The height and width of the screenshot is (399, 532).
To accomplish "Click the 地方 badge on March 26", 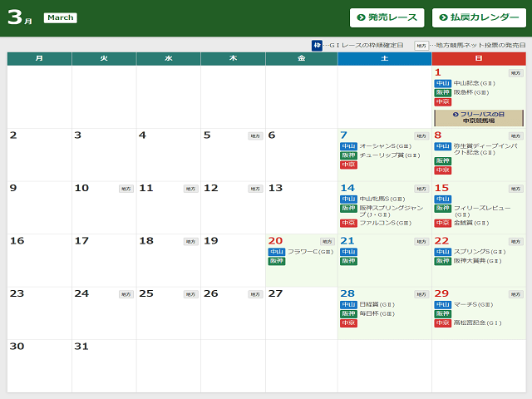I will [x=255, y=294].
